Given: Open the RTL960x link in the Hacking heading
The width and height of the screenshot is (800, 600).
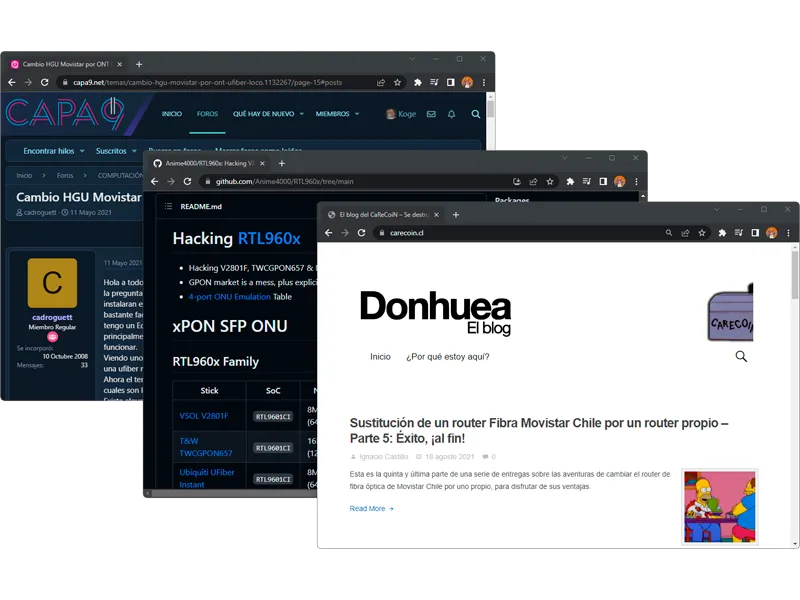Looking at the screenshot, I should [269, 238].
